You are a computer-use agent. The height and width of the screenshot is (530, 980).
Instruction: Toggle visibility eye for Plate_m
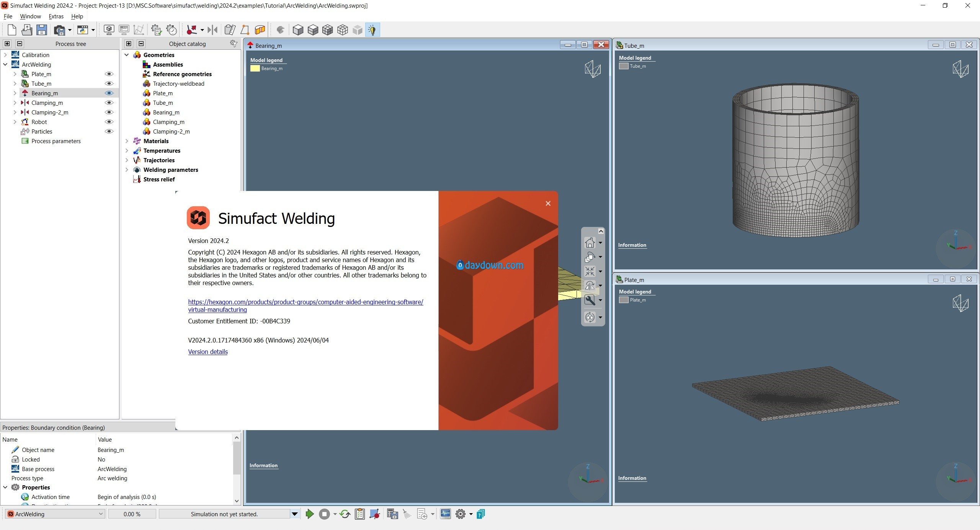pos(109,74)
